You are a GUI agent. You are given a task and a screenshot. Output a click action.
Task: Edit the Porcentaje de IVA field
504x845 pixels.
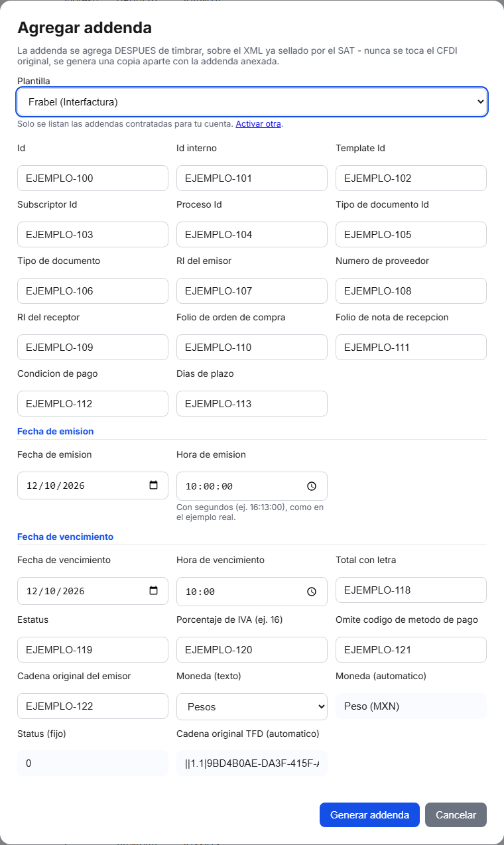(x=252, y=650)
